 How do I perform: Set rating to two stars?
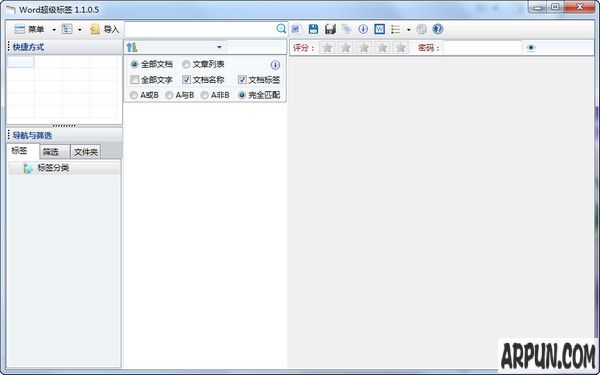pyautogui.click(x=346, y=48)
